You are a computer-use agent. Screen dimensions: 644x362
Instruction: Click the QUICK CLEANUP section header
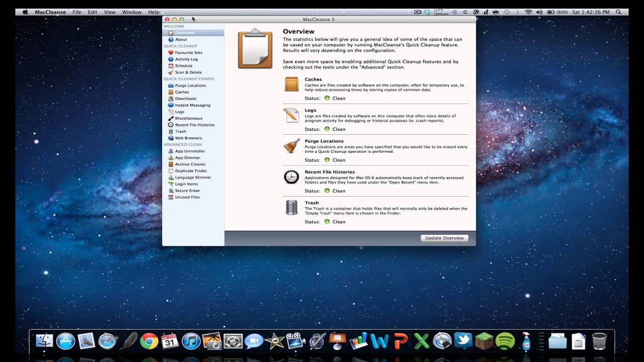coord(180,46)
